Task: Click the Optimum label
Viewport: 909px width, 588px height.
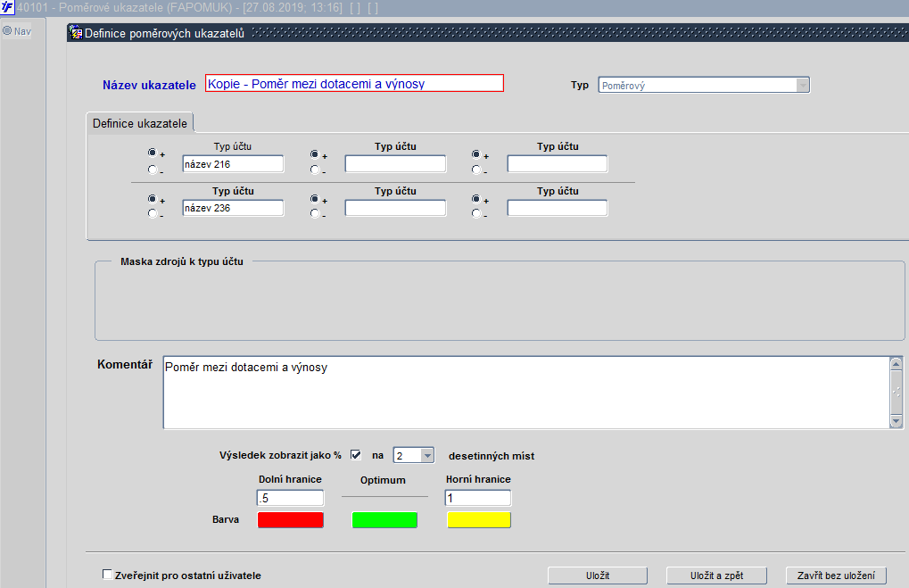Action: (x=383, y=480)
